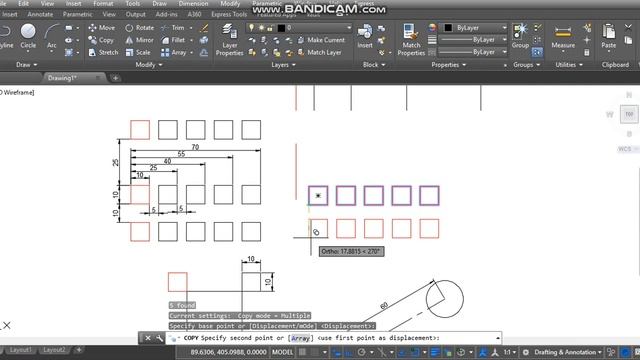
Task: Expand the Groups panel dropdown
Action: click(527, 65)
